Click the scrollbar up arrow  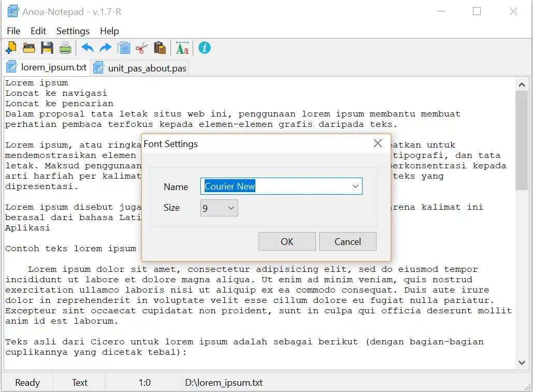pyautogui.click(x=522, y=84)
